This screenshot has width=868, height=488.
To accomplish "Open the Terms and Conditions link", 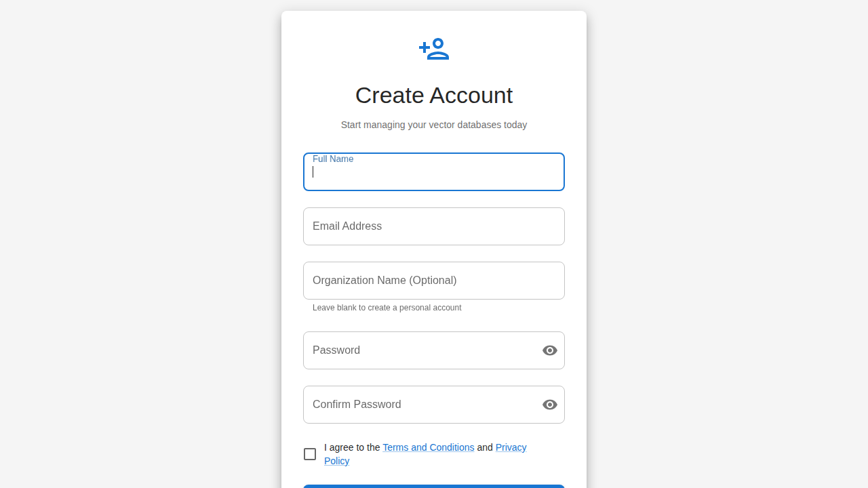I will point(428,447).
